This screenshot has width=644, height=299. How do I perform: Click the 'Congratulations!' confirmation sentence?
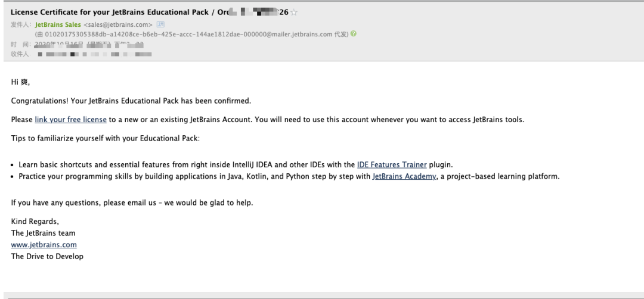pos(131,101)
